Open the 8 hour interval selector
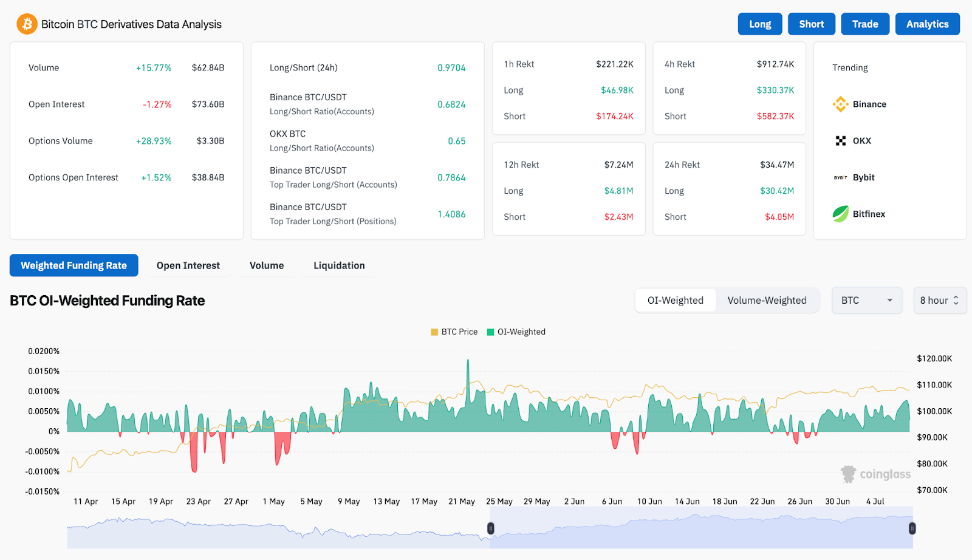Image resolution: width=972 pixels, height=560 pixels. click(x=939, y=300)
